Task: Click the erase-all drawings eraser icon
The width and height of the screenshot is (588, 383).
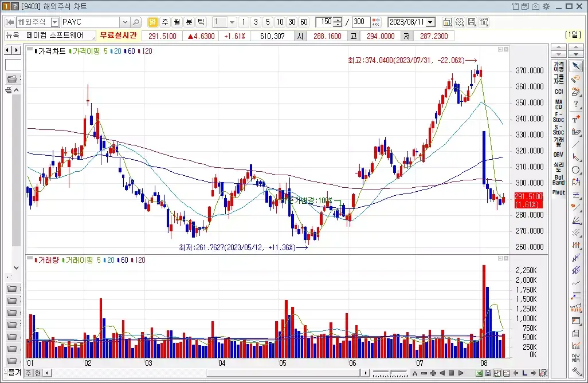Action: pyautogui.click(x=576, y=91)
